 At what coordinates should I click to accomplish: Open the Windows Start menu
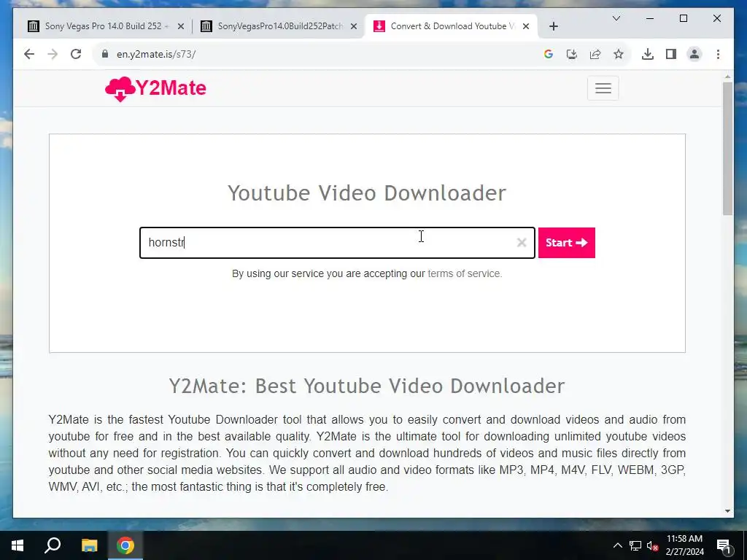pos(18,545)
